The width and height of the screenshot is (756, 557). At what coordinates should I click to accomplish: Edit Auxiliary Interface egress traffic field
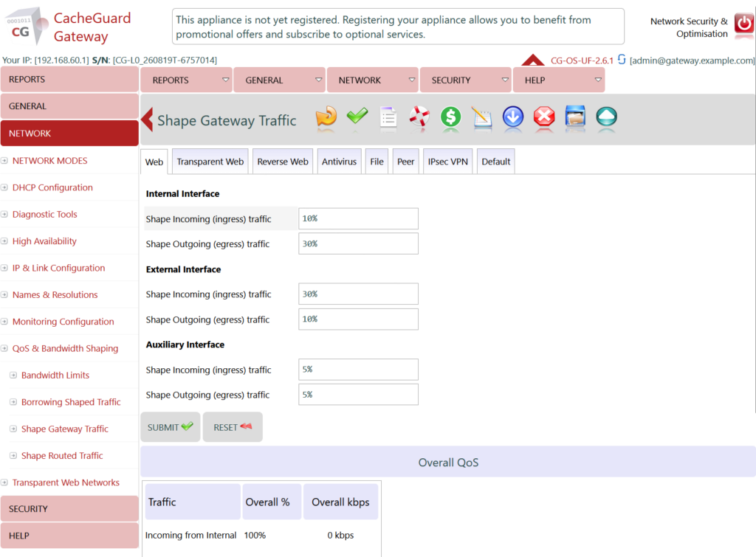(x=358, y=395)
